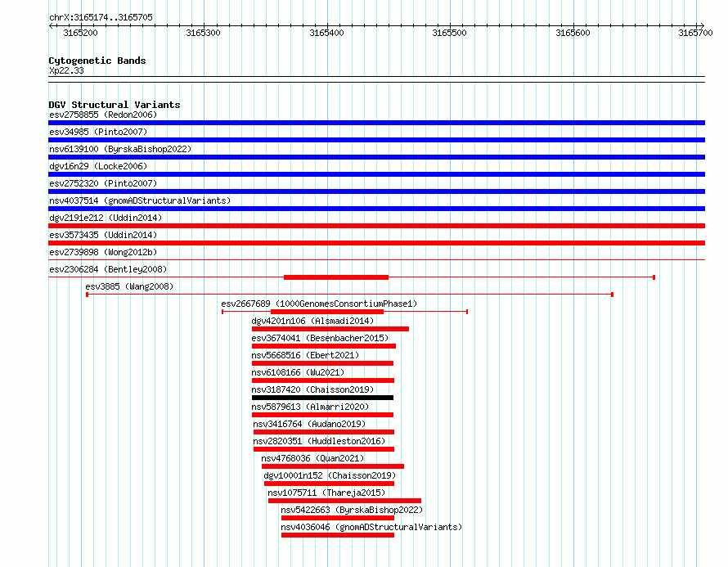Viewport: 728px width, 567px height.
Task: Select red bar under nsv1075711 (Thareja2015)
Action: pos(344,501)
